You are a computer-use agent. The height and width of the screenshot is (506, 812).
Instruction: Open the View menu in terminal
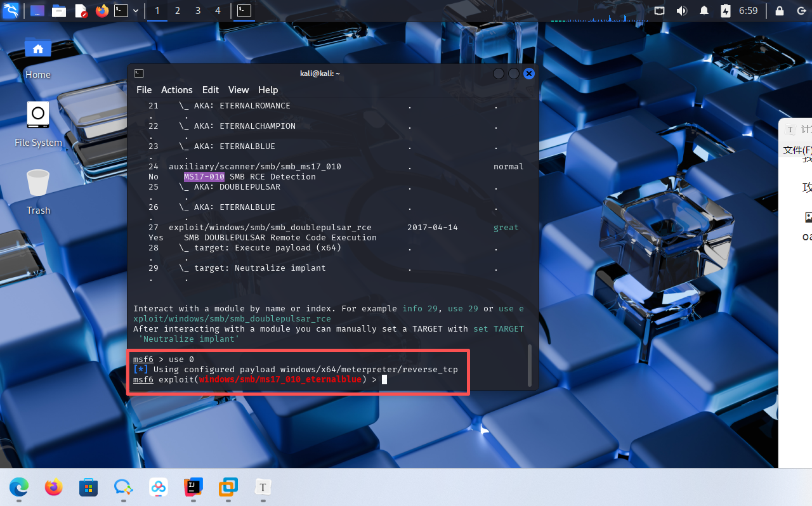click(239, 90)
